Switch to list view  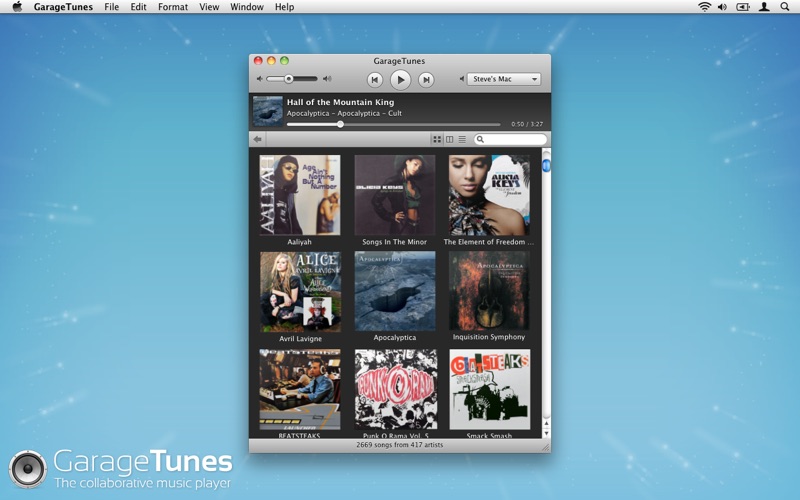(x=461, y=139)
